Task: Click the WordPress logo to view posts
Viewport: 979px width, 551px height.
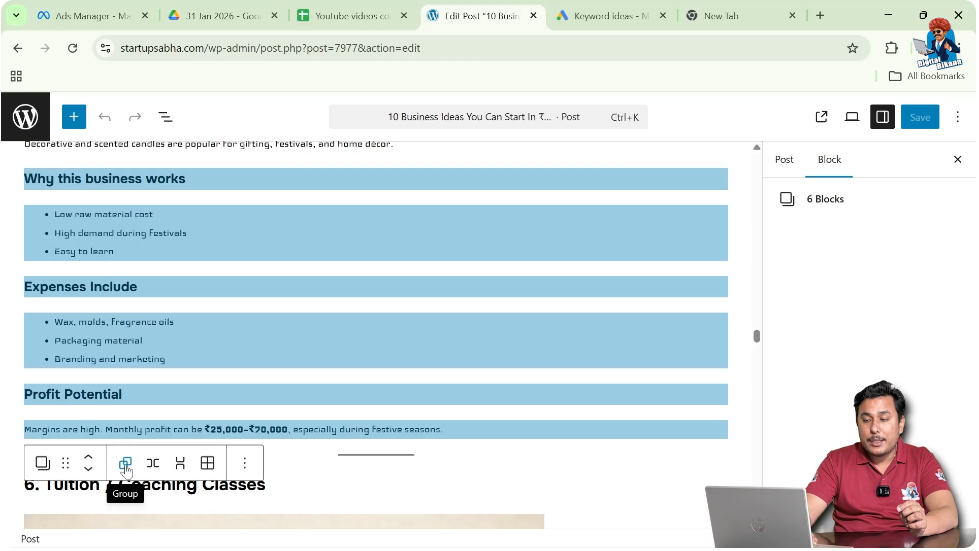Action: click(25, 117)
